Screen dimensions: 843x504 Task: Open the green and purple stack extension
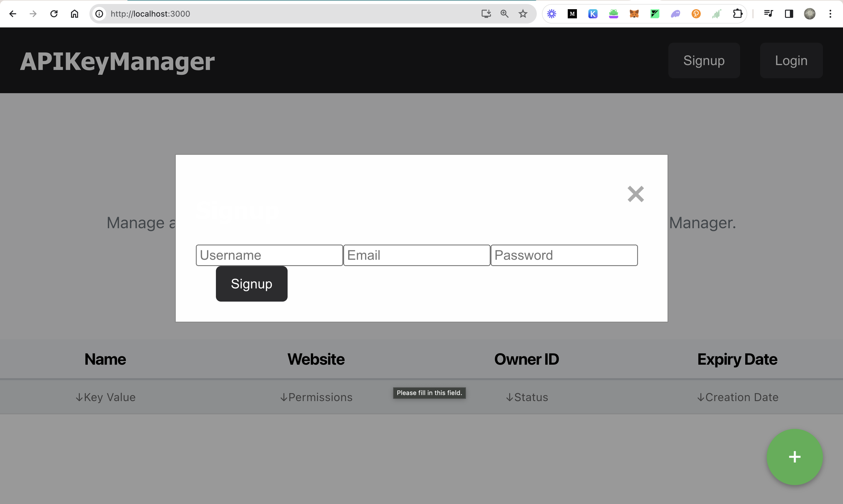613,14
